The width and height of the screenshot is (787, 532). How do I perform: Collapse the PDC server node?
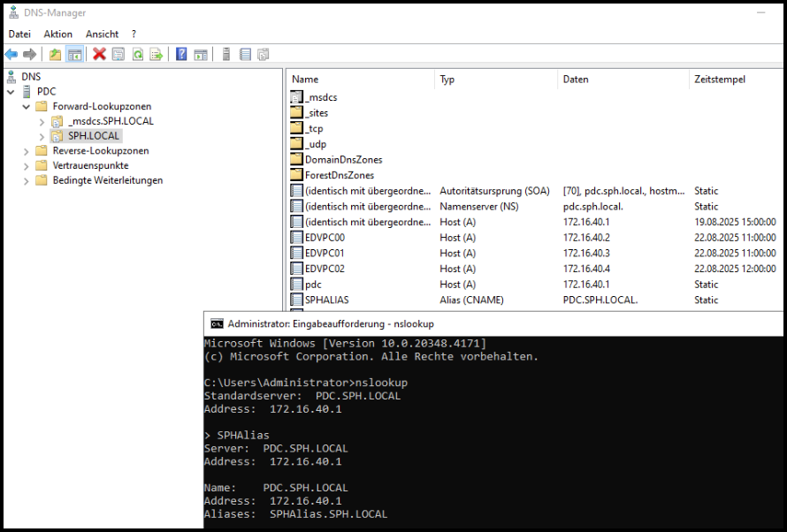pyautogui.click(x=11, y=92)
